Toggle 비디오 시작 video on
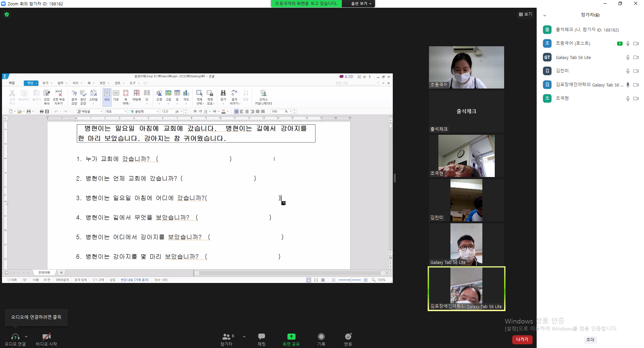 (x=47, y=339)
